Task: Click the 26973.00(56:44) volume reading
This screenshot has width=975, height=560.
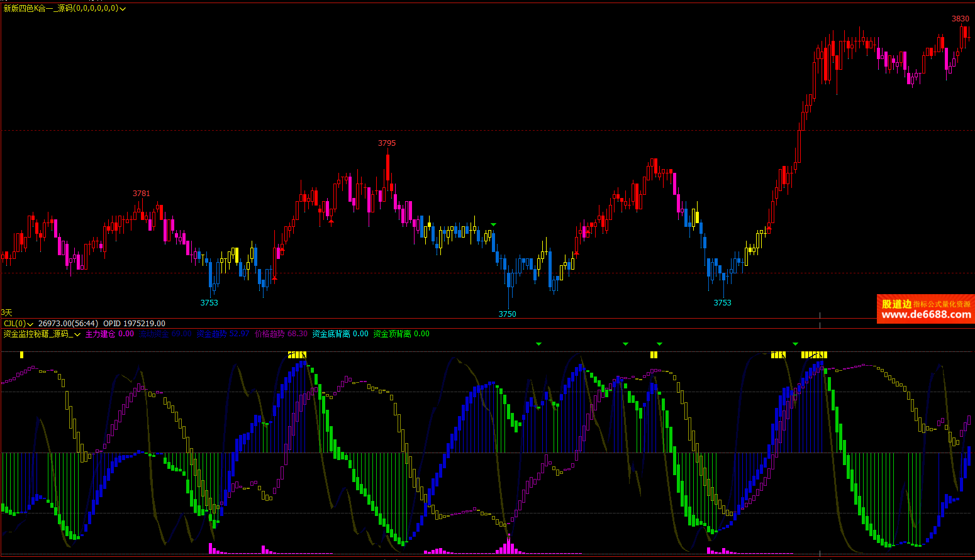Action: pos(68,324)
